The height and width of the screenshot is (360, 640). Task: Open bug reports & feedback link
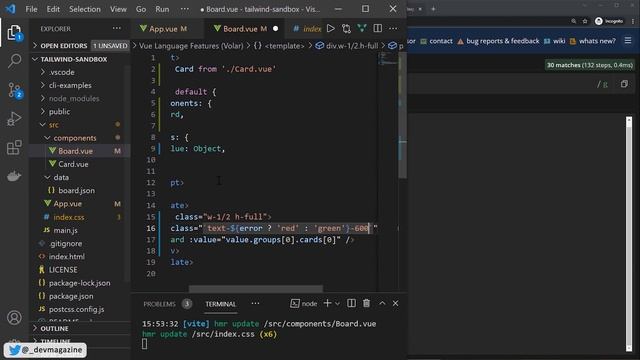point(498,41)
